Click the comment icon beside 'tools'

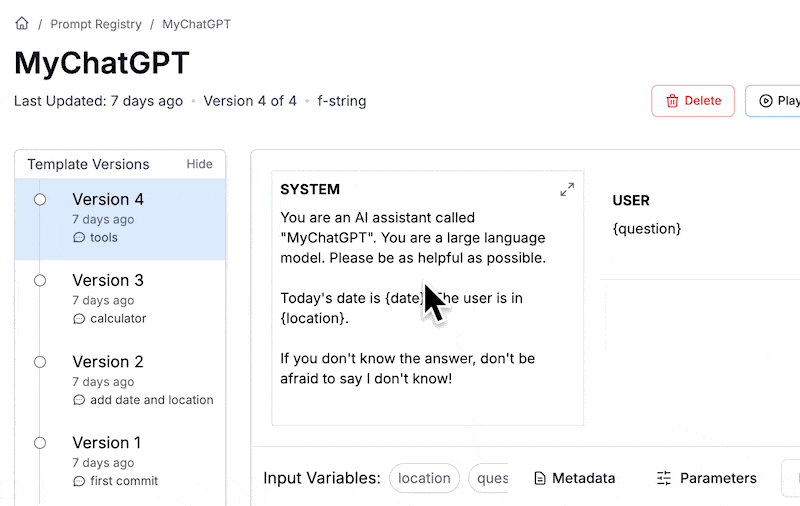[x=79, y=238]
